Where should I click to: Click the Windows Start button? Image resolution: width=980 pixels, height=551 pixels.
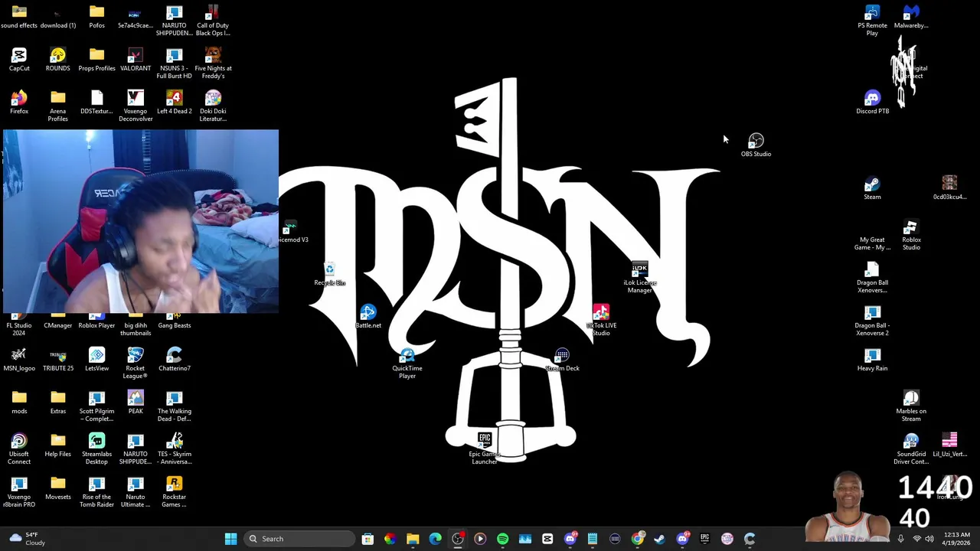[x=230, y=539]
